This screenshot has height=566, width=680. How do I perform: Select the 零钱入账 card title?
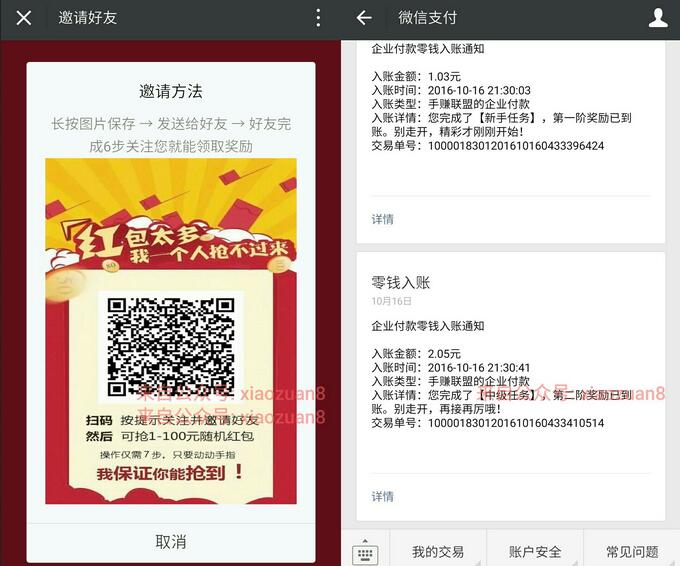click(401, 282)
